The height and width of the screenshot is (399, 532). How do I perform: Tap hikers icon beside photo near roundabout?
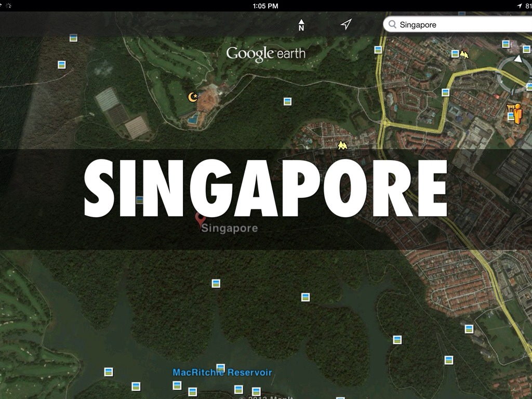pos(464,54)
